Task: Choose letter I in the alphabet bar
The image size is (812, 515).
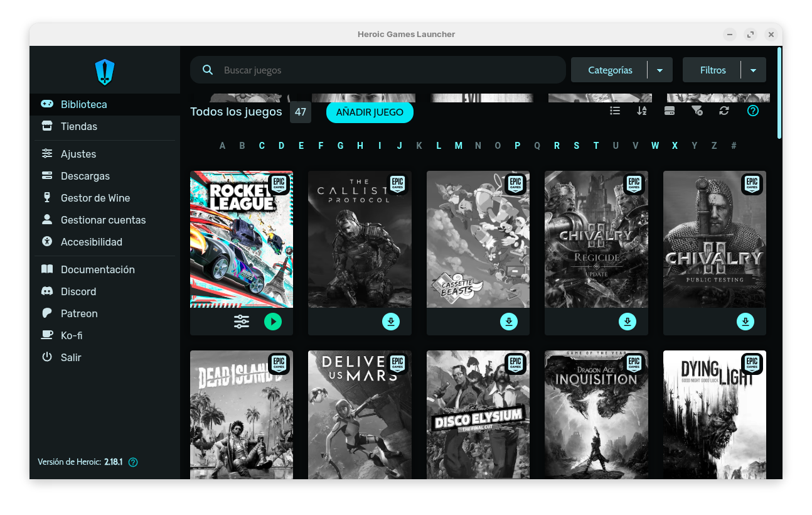Action: coord(380,146)
